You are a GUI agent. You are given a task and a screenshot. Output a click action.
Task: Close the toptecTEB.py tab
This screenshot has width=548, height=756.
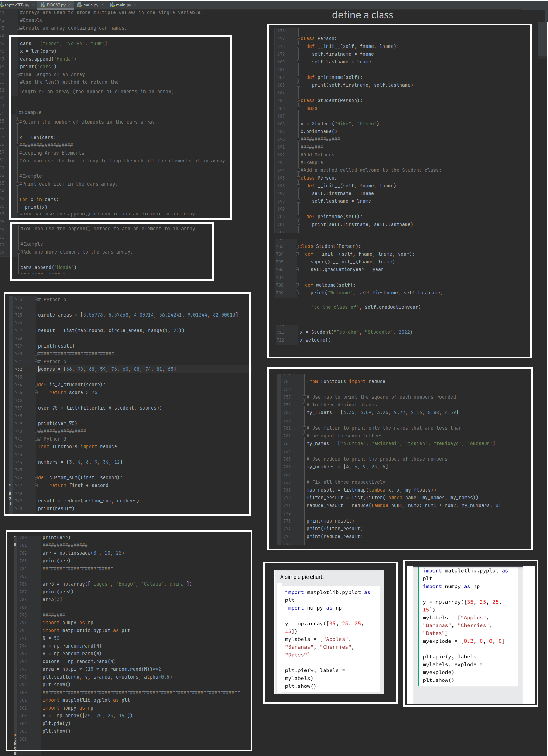coord(33,5)
